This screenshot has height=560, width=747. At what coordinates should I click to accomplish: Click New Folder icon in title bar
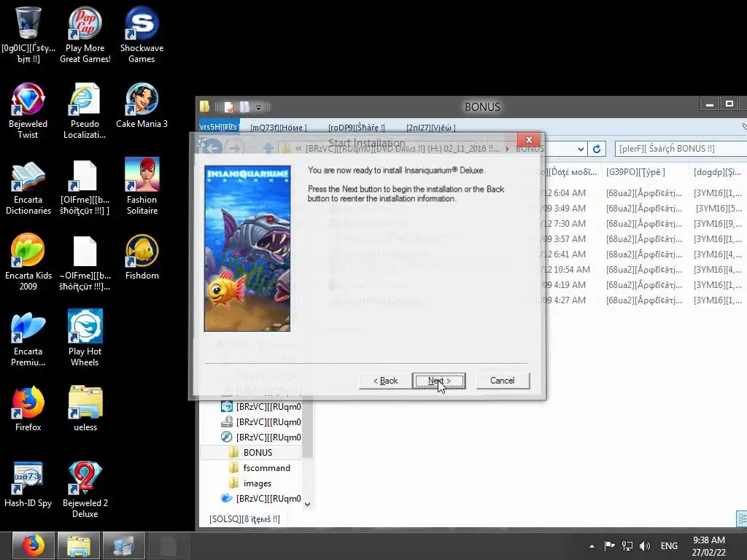[x=244, y=106]
